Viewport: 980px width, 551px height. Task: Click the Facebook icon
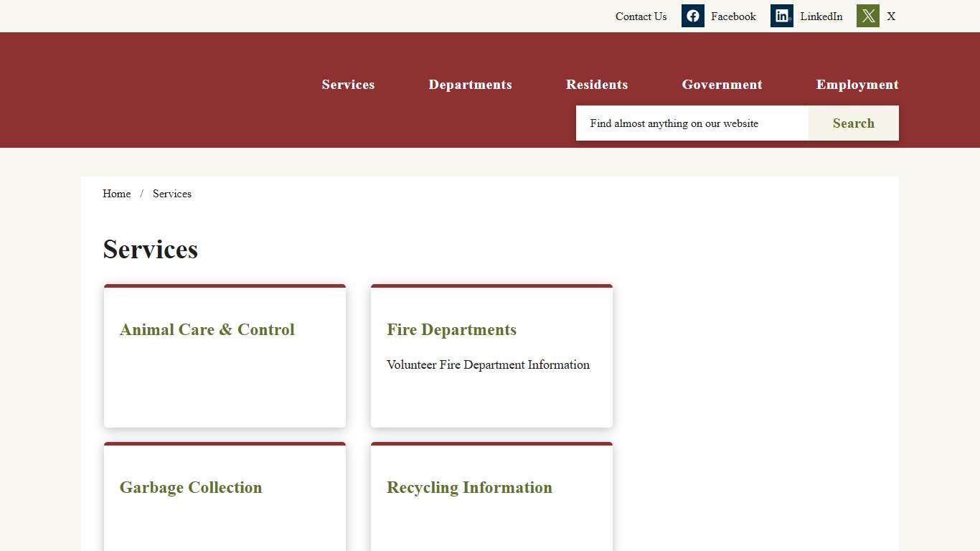tap(692, 16)
